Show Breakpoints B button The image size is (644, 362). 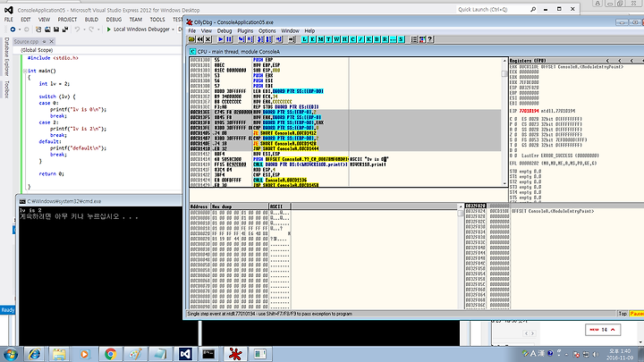click(x=377, y=39)
